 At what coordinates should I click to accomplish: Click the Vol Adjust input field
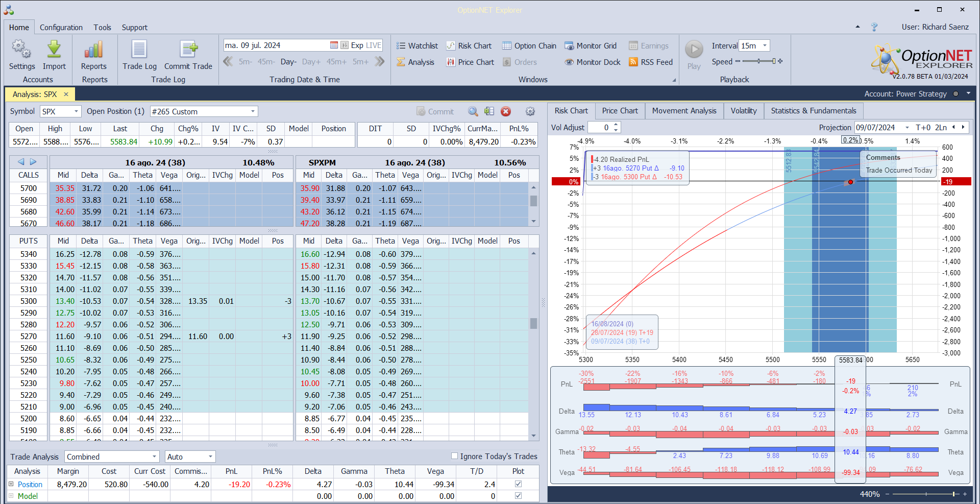coord(600,128)
